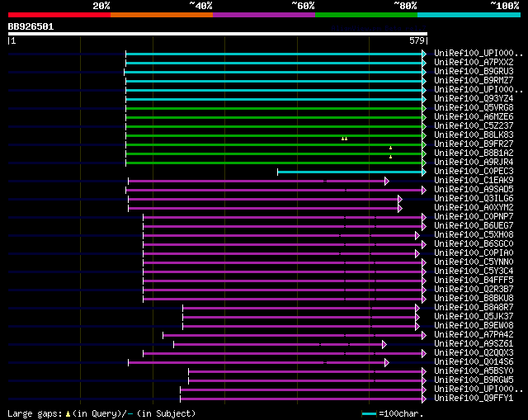Click the hit name UniRef100_Q2R3B7
This screenshot has width=528, height=420.
click(474, 289)
